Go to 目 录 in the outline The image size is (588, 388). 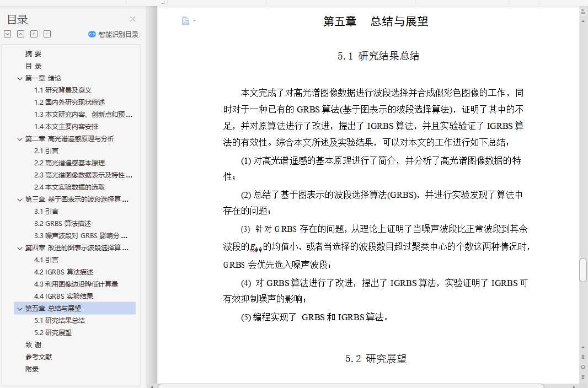34,66
